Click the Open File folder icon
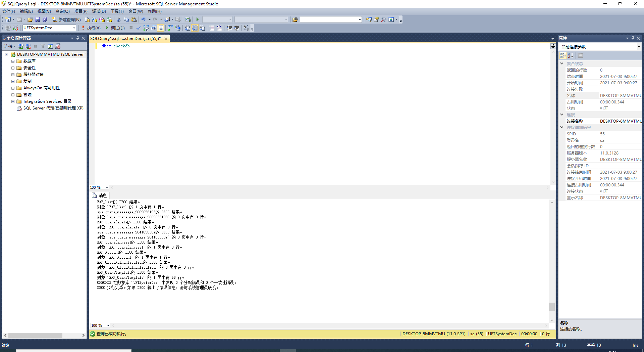The height and width of the screenshot is (352, 644). coord(30,19)
